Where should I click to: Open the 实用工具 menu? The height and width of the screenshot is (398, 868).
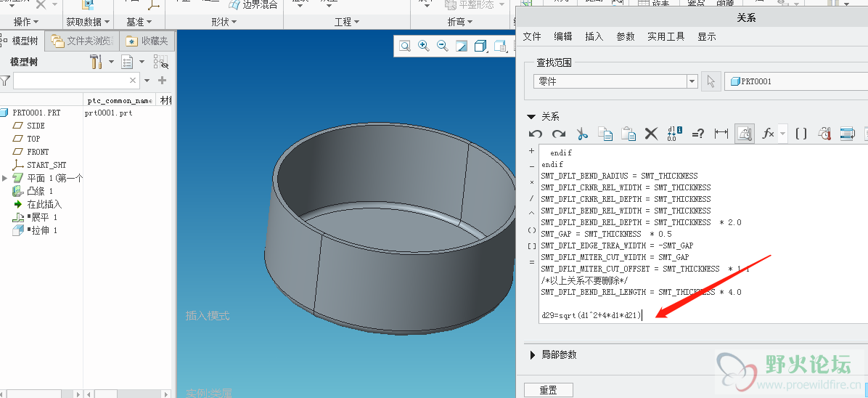(666, 36)
